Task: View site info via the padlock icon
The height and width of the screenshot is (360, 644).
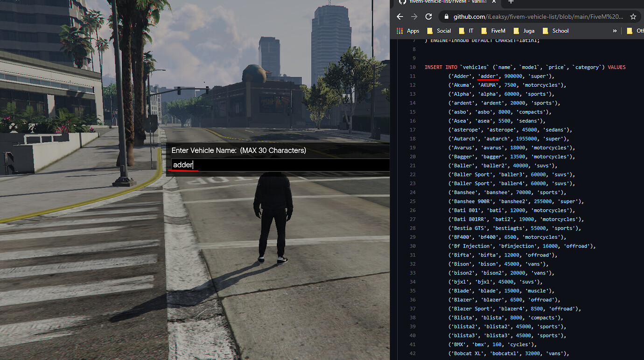Action: 446,16
